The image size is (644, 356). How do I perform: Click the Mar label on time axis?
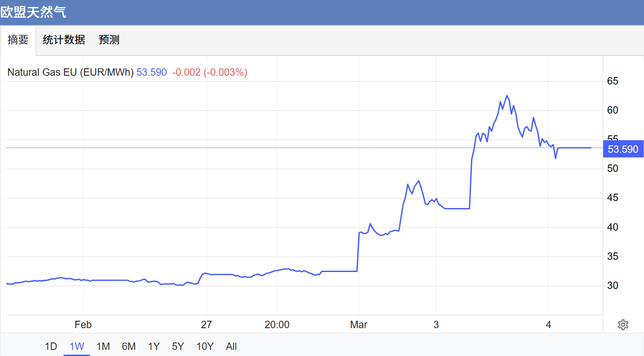[x=359, y=325]
